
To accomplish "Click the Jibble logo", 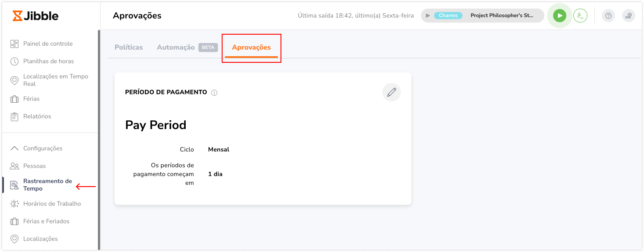I will (x=36, y=16).
